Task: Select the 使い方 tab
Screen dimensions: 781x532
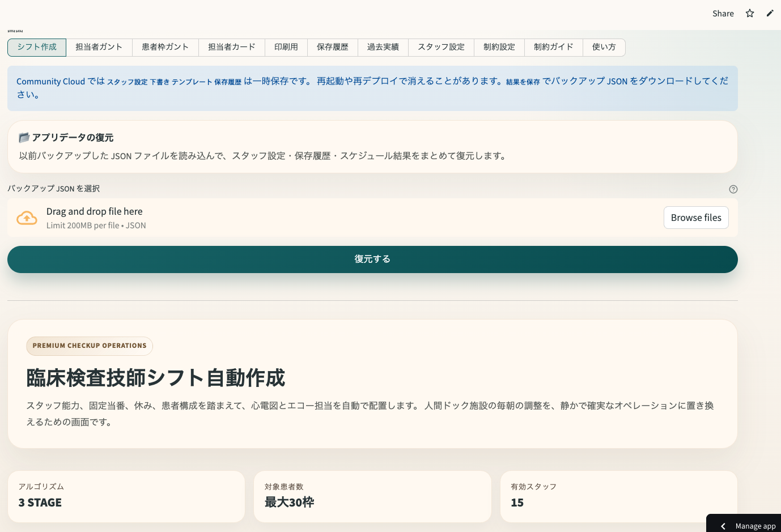Action: [x=604, y=47]
